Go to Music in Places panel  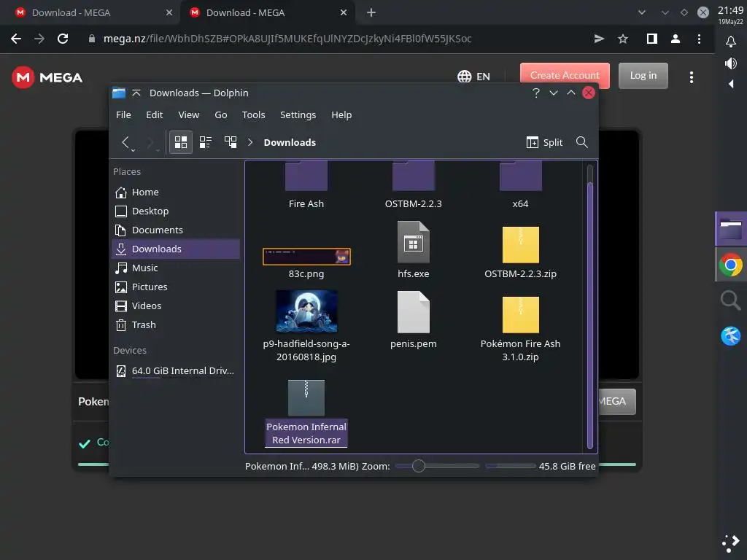point(176,268)
